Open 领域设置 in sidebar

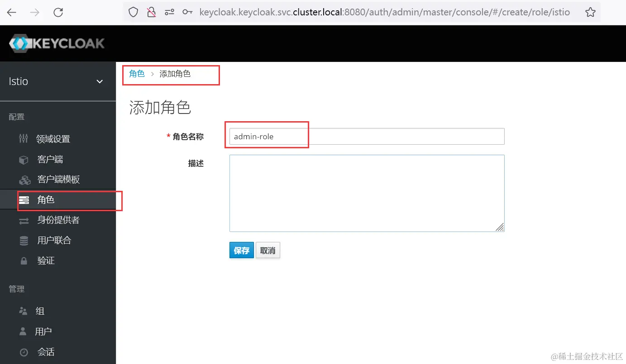point(53,139)
